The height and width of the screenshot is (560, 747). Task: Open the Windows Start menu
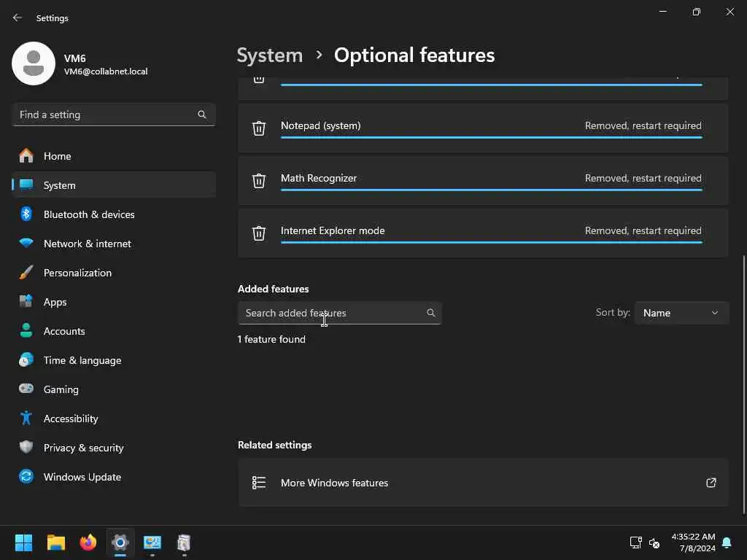pyautogui.click(x=23, y=542)
